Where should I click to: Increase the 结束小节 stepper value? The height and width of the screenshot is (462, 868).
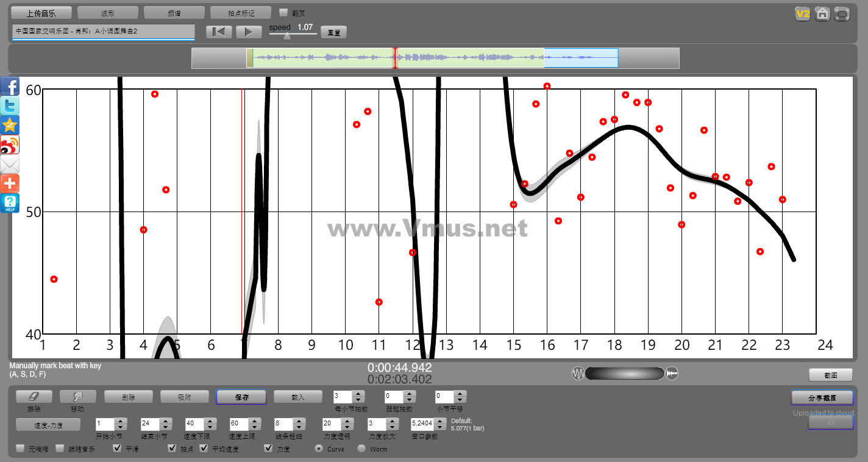[x=165, y=421]
